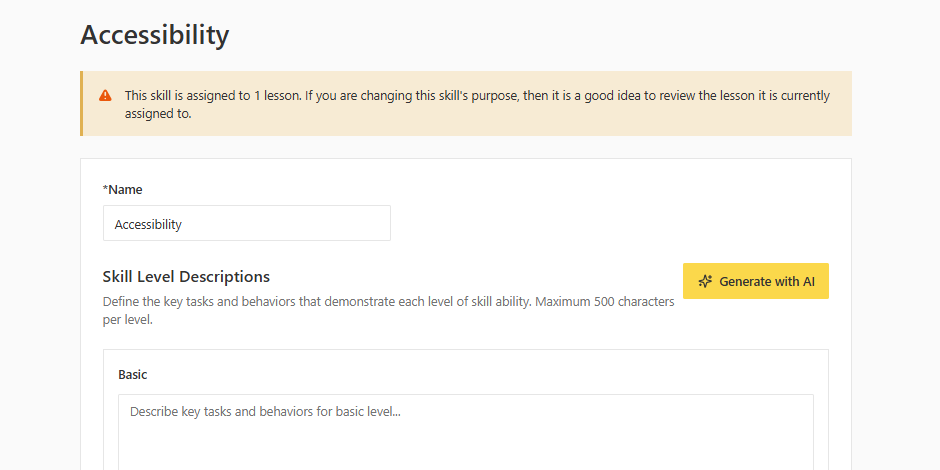Click the blank area right of the Basic label
The width and height of the screenshot is (940, 470).
480,375
